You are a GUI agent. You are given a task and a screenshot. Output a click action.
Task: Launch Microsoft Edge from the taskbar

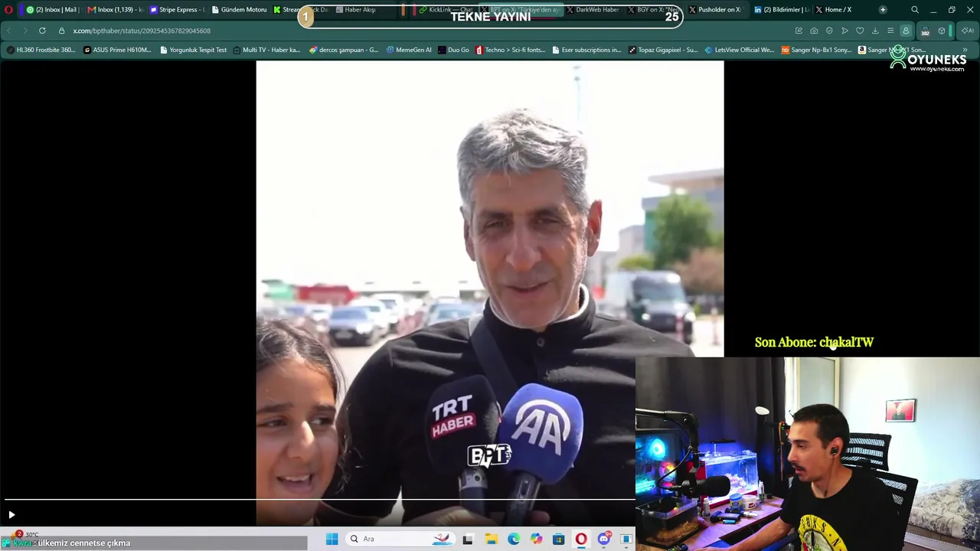click(514, 540)
